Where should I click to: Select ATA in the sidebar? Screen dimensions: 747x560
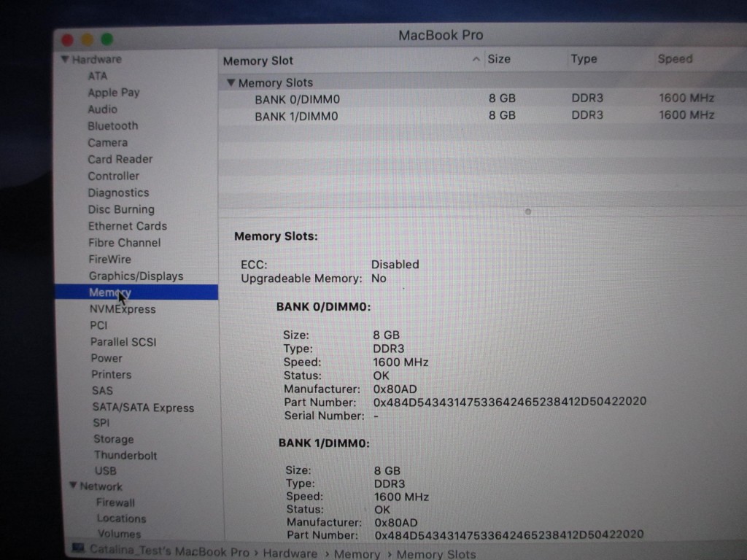click(98, 76)
